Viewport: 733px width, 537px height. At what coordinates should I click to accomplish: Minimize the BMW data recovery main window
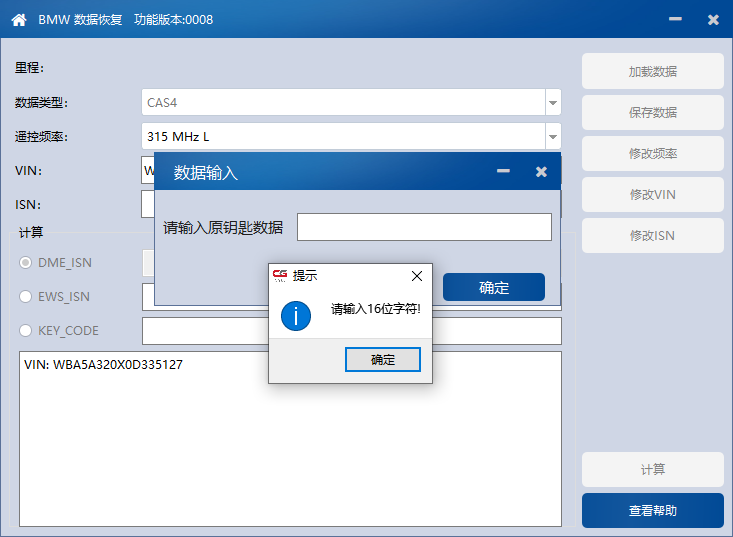click(x=675, y=19)
